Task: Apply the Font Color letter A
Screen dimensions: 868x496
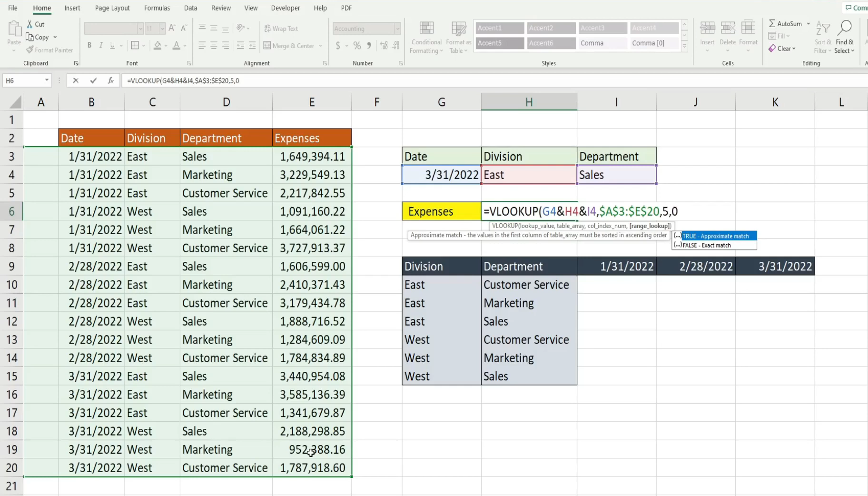Action: point(177,46)
